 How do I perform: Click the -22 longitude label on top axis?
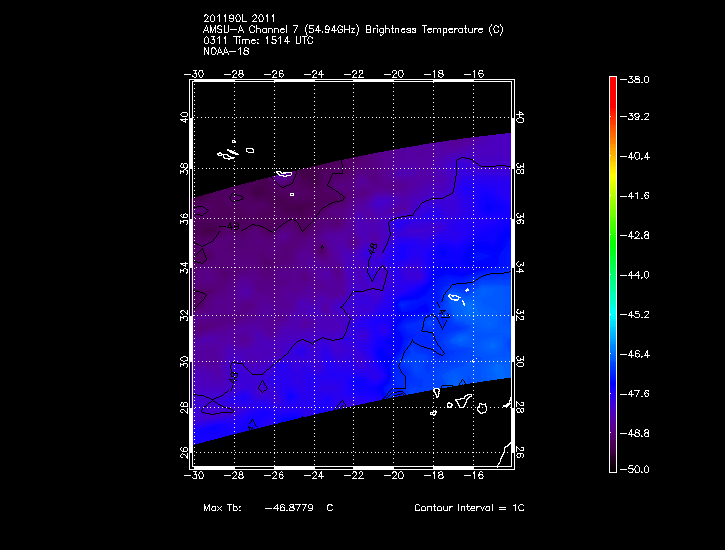click(x=354, y=74)
